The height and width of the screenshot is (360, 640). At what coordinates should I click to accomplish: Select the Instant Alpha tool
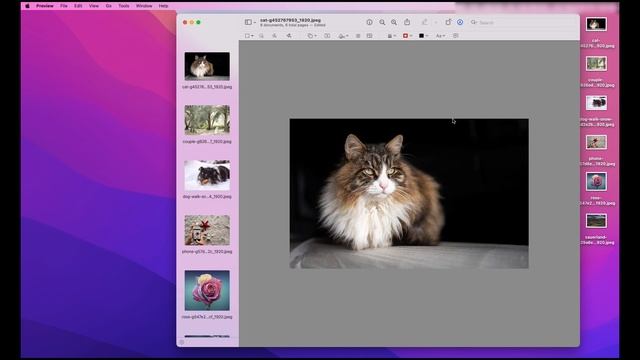click(x=262, y=36)
